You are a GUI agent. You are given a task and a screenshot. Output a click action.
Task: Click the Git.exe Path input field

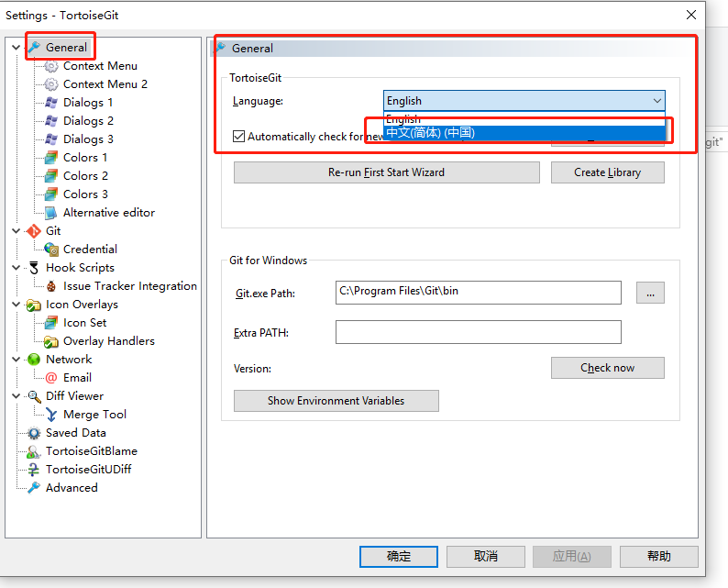(479, 293)
